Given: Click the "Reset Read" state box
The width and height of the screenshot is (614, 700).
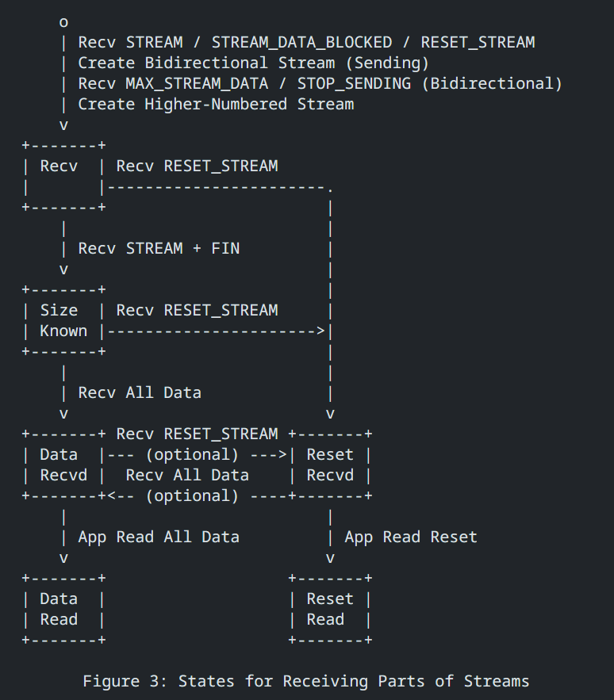Looking at the screenshot, I should pos(330,609).
